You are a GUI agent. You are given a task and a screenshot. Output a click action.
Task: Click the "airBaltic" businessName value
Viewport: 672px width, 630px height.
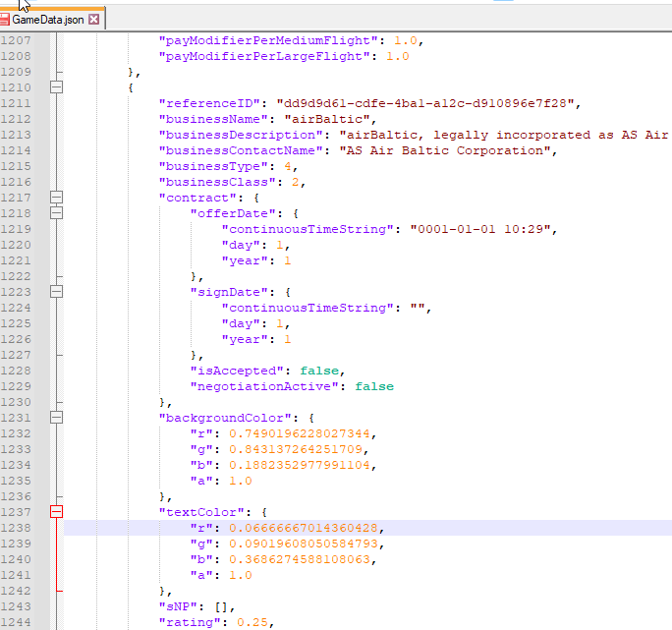click(327, 119)
